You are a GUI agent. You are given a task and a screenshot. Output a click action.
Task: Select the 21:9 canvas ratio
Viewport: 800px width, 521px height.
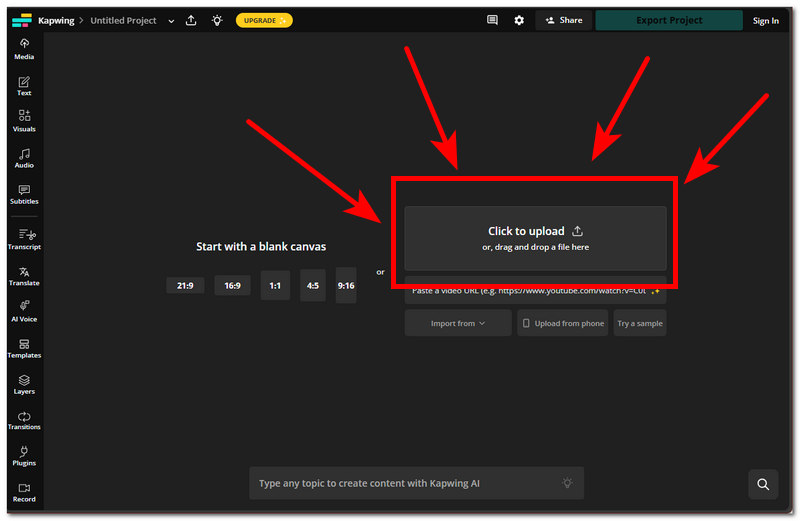click(185, 285)
